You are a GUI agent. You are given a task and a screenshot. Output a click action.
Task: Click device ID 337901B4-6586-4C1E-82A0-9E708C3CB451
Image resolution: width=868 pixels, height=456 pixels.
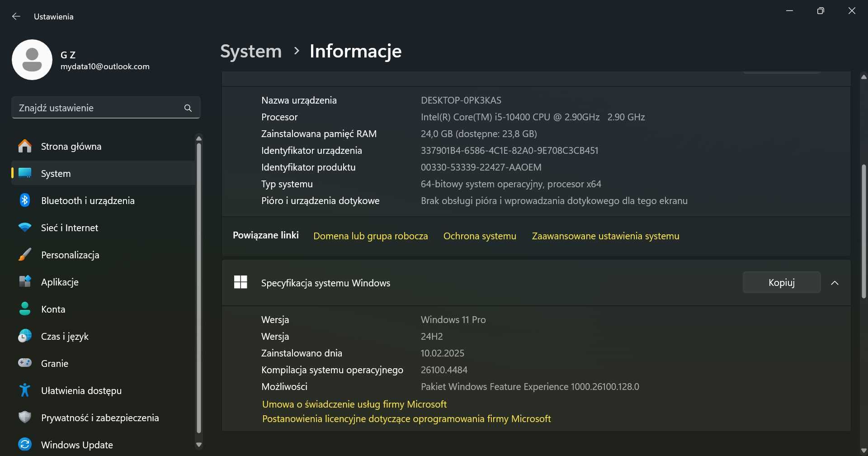pyautogui.click(x=509, y=151)
